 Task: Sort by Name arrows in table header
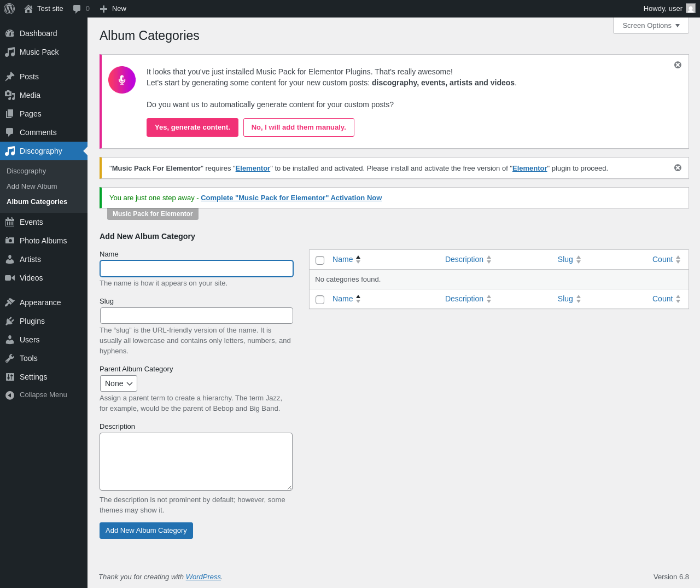click(358, 259)
